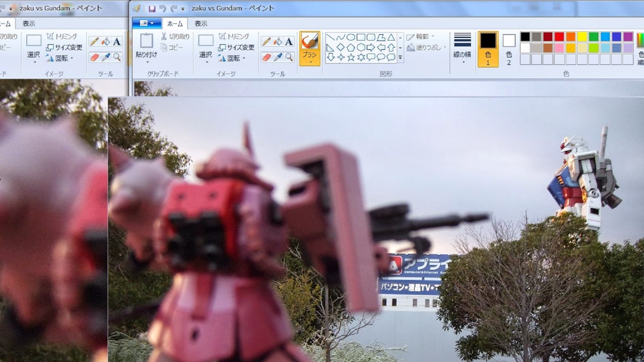Viewport: 644px width, 362px height.
Task: Click コピー copy in front Paint window
Action: point(172,47)
